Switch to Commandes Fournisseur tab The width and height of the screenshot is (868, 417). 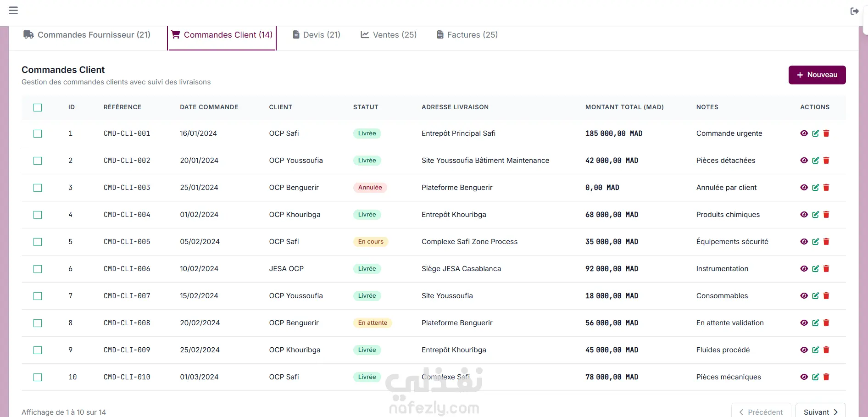click(x=87, y=35)
